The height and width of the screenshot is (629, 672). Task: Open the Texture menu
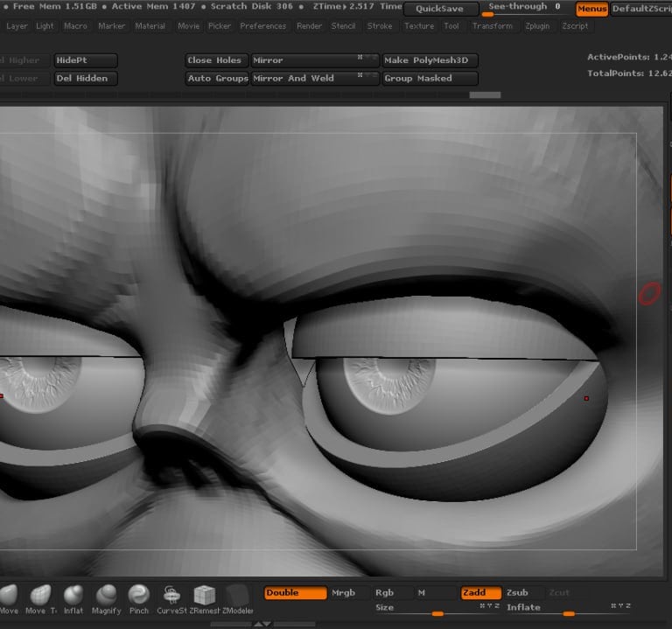click(419, 26)
